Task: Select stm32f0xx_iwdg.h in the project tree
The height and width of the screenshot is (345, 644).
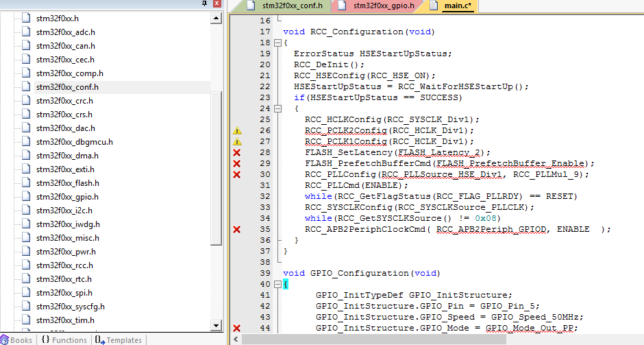Action: coord(69,224)
